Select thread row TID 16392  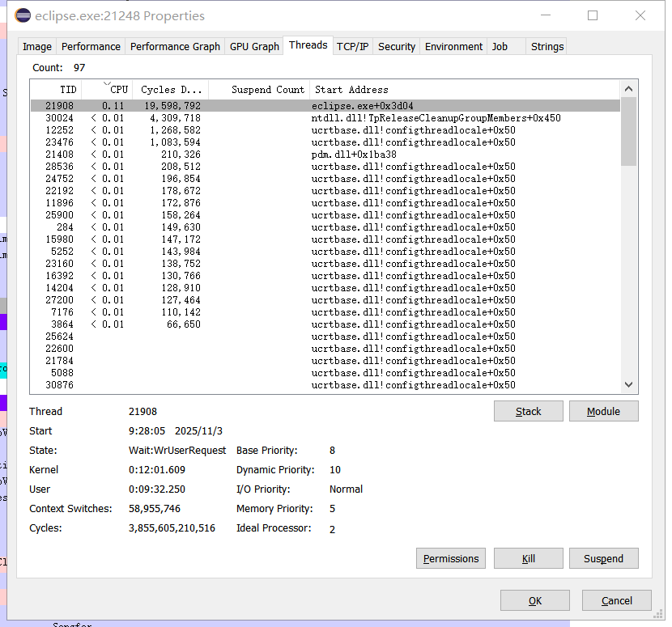[x=325, y=275]
